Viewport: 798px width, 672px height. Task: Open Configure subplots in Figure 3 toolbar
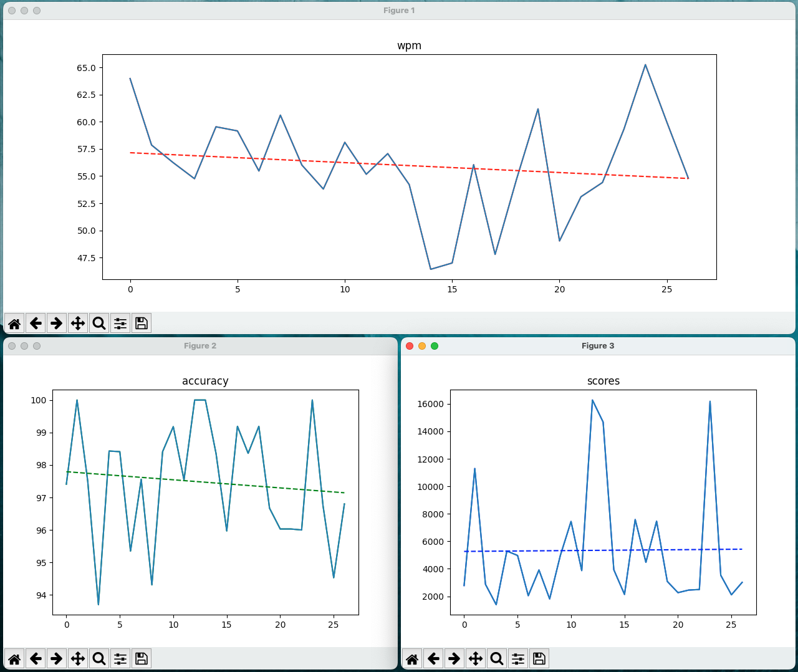[x=518, y=658]
